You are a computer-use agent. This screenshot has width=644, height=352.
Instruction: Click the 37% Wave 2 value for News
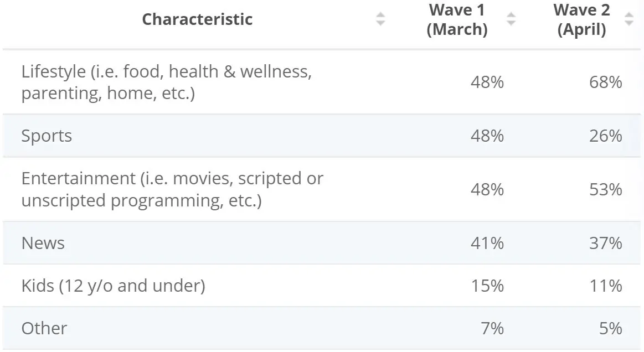coord(606,243)
